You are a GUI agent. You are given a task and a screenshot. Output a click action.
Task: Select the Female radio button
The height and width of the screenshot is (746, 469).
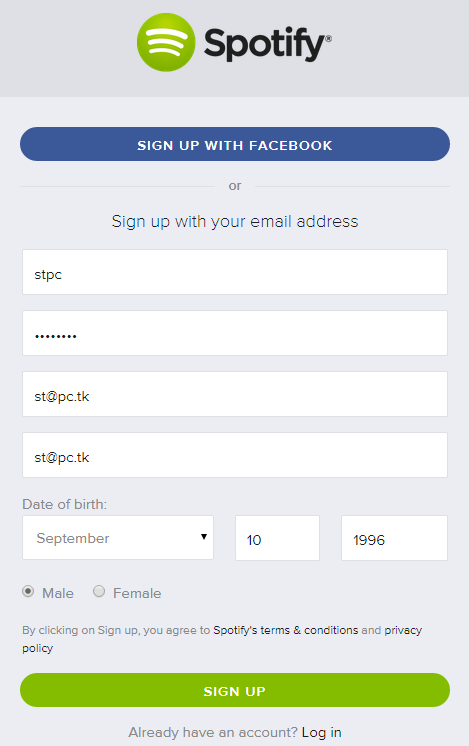pyautogui.click(x=99, y=591)
